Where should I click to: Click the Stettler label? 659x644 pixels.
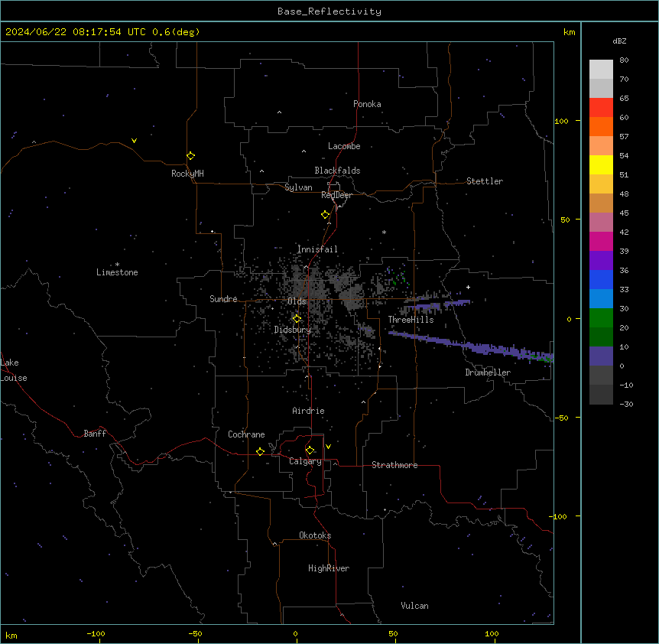(x=485, y=181)
